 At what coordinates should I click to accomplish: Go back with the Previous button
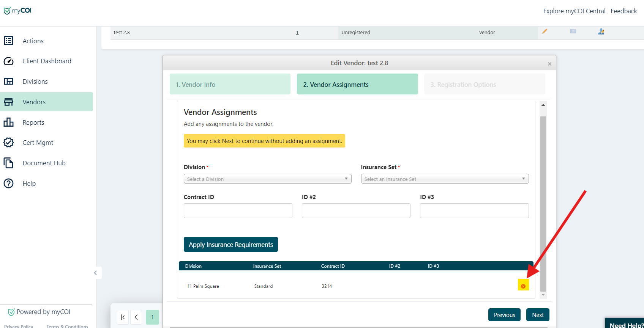[x=504, y=315]
